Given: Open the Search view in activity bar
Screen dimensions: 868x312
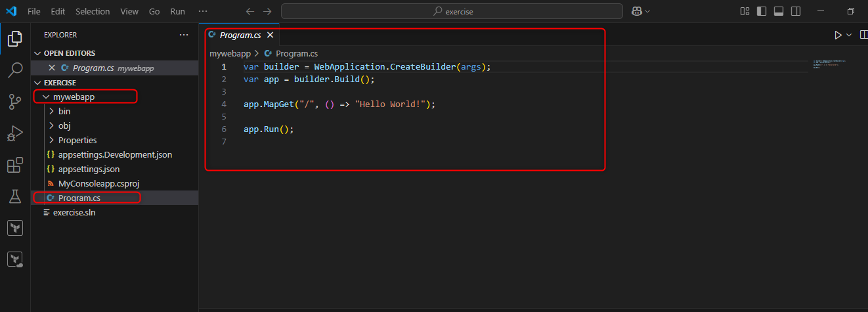Looking at the screenshot, I should coord(14,70).
